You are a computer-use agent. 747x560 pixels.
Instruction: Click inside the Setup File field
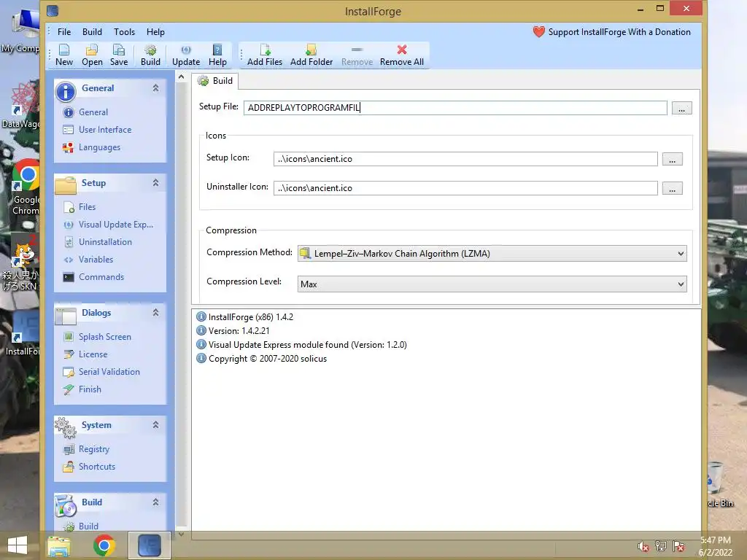(x=455, y=108)
